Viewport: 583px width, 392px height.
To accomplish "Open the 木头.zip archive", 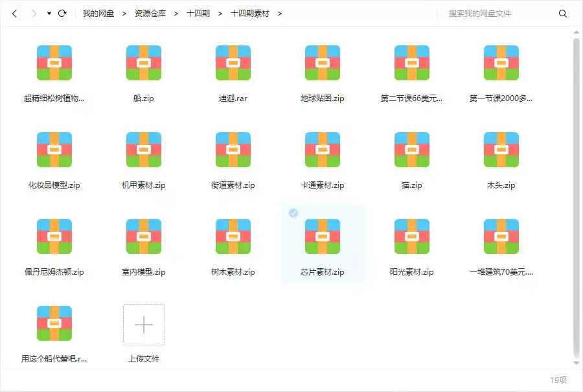I will pyautogui.click(x=501, y=150).
